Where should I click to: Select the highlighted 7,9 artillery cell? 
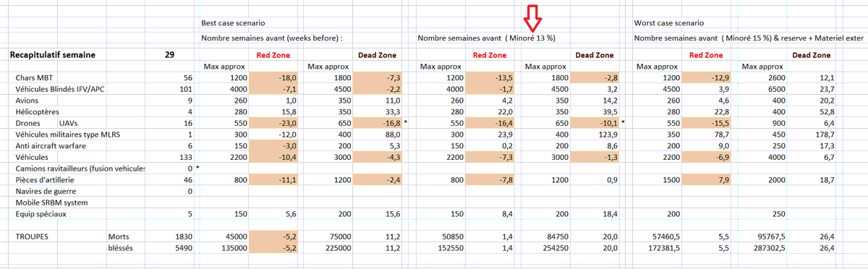pyautogui.click(x=710, y=180)
